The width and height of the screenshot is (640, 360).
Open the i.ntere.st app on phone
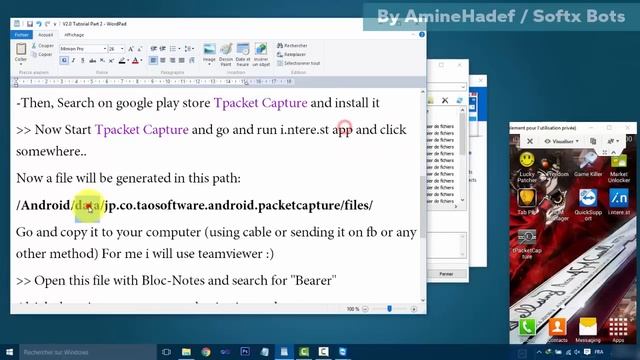[x=619, y=202]
